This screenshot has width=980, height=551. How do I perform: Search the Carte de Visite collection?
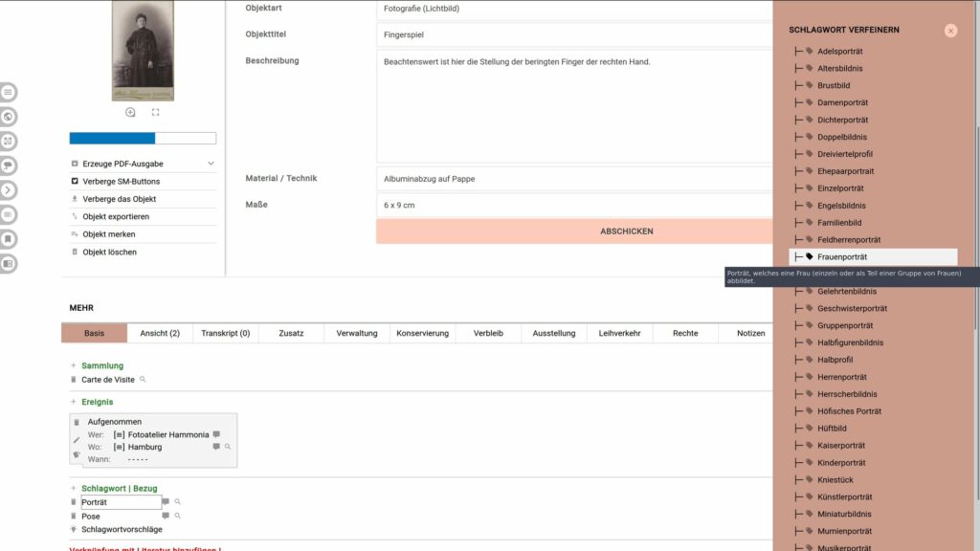(x=143, y=379)
